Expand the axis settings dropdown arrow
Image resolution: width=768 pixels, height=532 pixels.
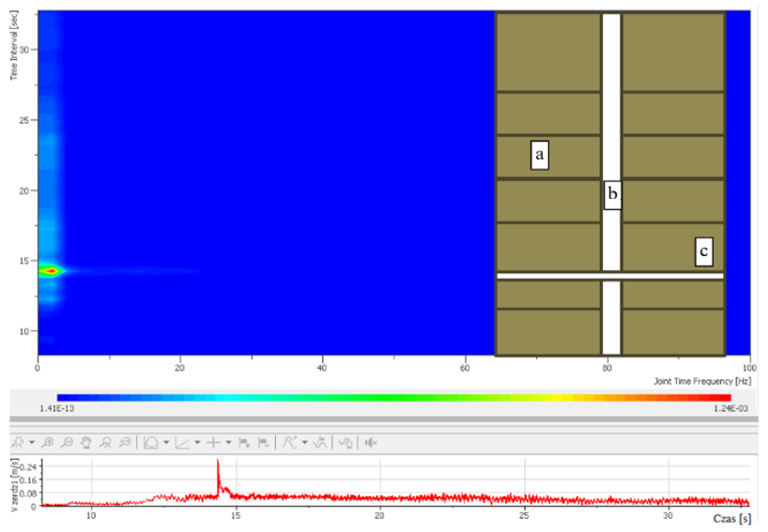pyautogui.click(x=197, y=443)
